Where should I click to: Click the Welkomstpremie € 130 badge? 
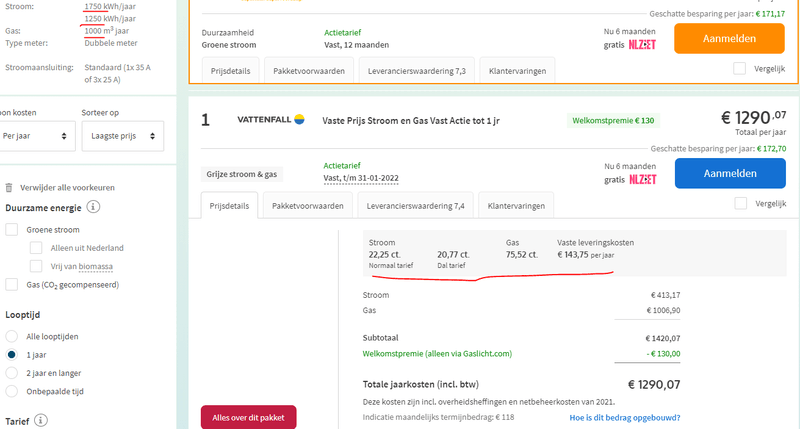click(613, 121)
